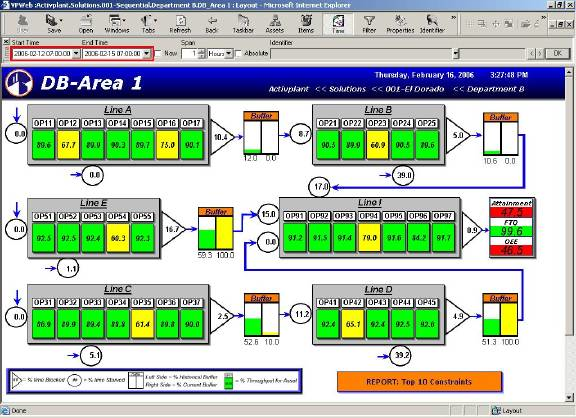576x418 pixels.
Task: Click the Line A blocked triangle 10.4
Action: tap(222, 137)
